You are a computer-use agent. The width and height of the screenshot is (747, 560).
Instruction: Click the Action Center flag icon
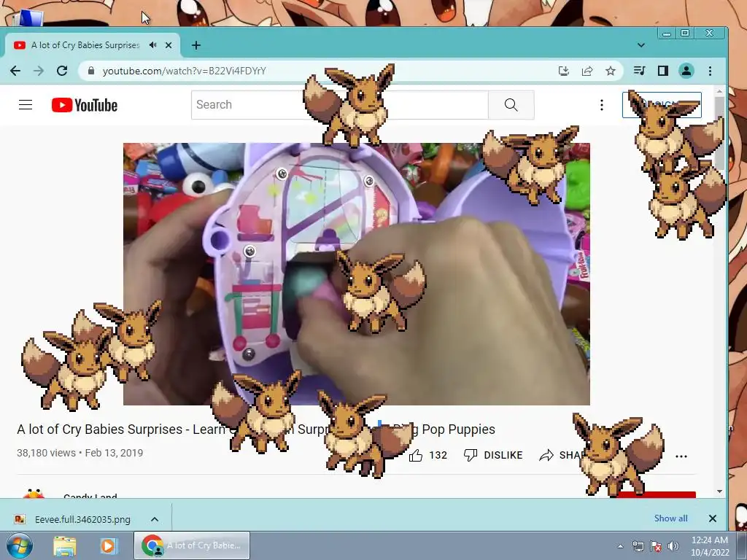click(656, 546)
